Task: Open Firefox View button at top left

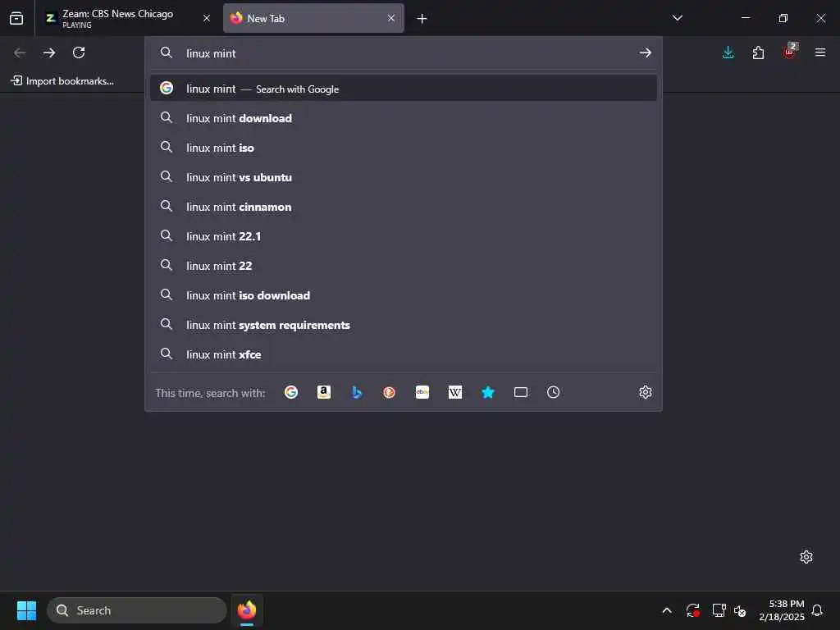Action: click(16, 18)
